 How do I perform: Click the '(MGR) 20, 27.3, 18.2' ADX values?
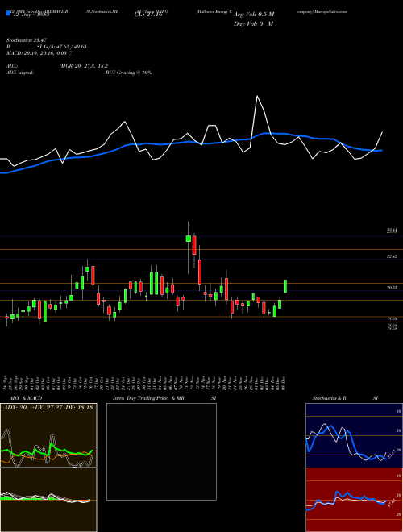tap(84, 66)
